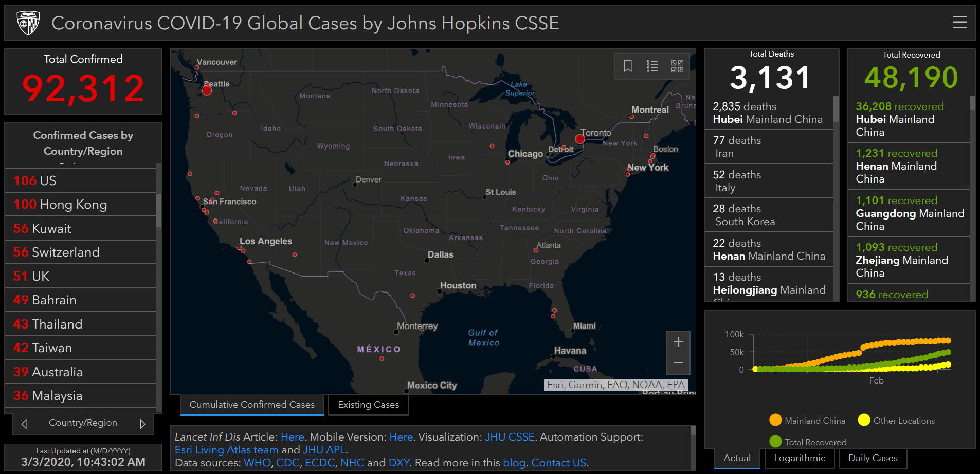This screenshot has width=980, height=474.
Task: Open the Mobile Version Here link
Action: [x=401, y=437]
